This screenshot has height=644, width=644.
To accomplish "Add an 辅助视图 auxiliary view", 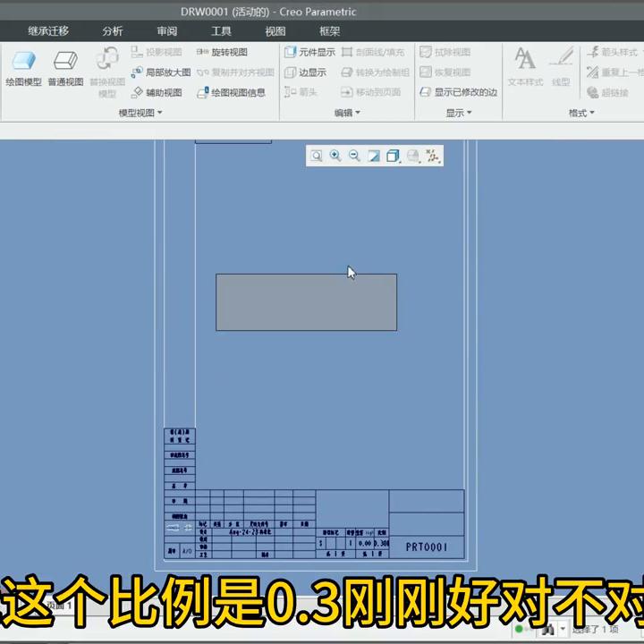I will (x=157, y=92).
